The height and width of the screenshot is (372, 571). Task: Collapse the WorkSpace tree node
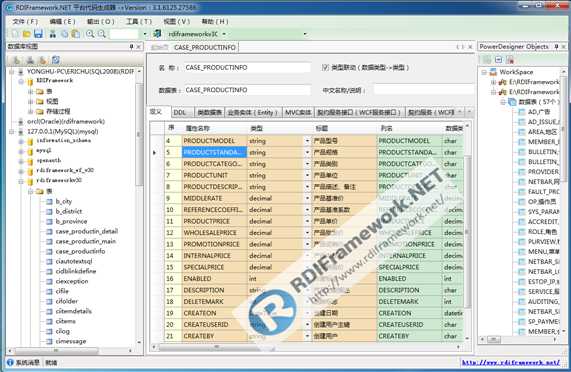(484, 72)
